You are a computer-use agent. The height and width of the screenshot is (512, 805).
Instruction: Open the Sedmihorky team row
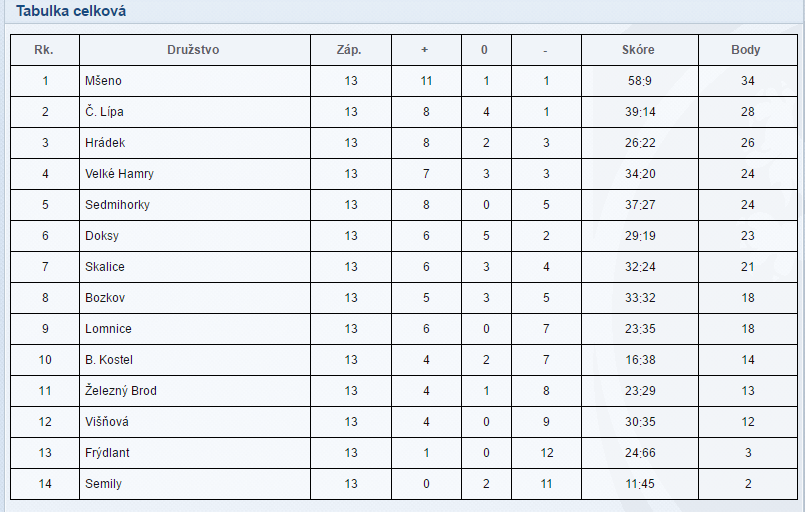click(x=116, y=205)
